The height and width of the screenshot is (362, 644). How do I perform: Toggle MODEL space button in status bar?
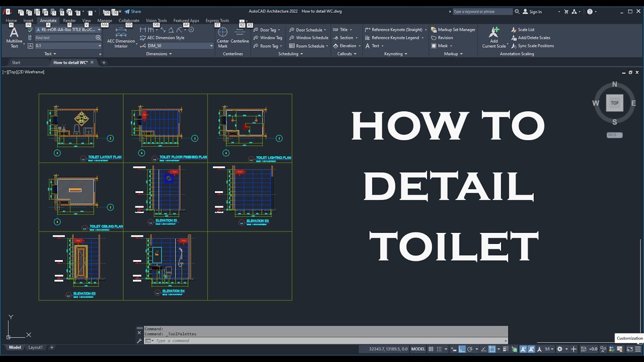[x=418, y=349]
